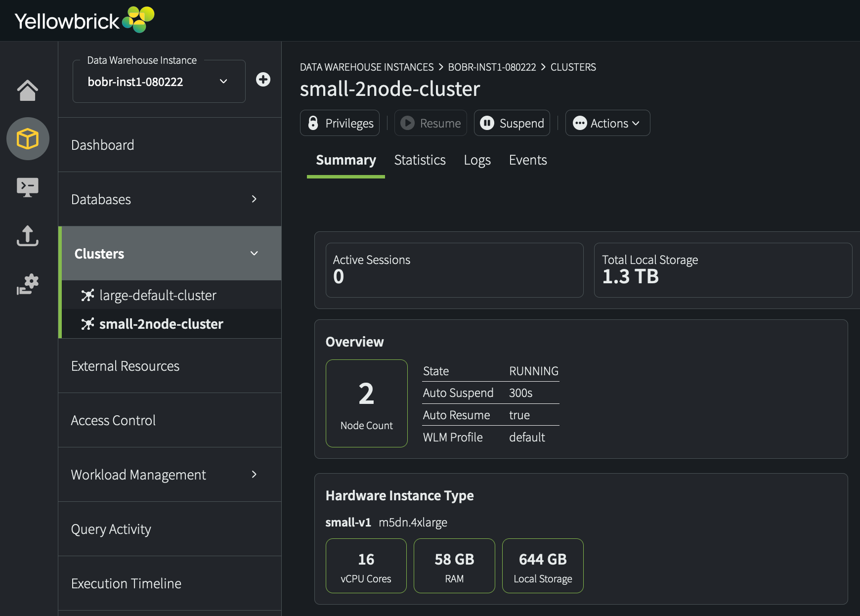Open Execution Timeline menu item
The image size is (860, 616).
(x=170, y=583)
